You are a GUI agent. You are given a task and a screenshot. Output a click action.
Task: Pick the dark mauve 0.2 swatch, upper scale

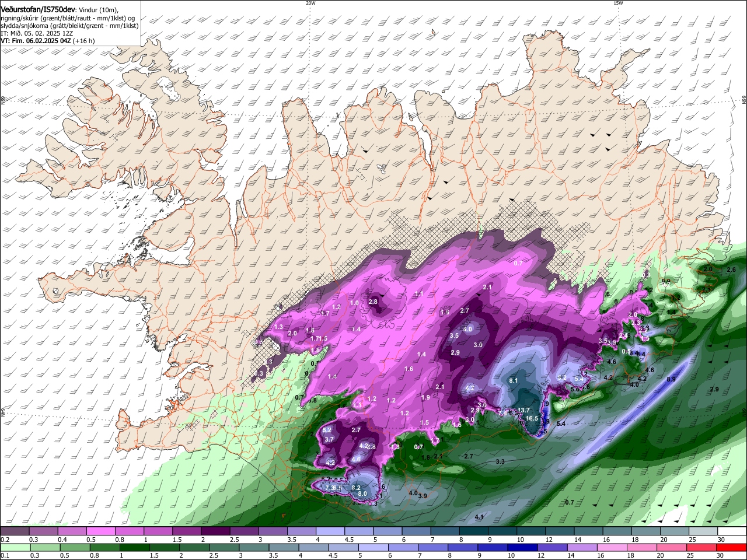[15, 531]
